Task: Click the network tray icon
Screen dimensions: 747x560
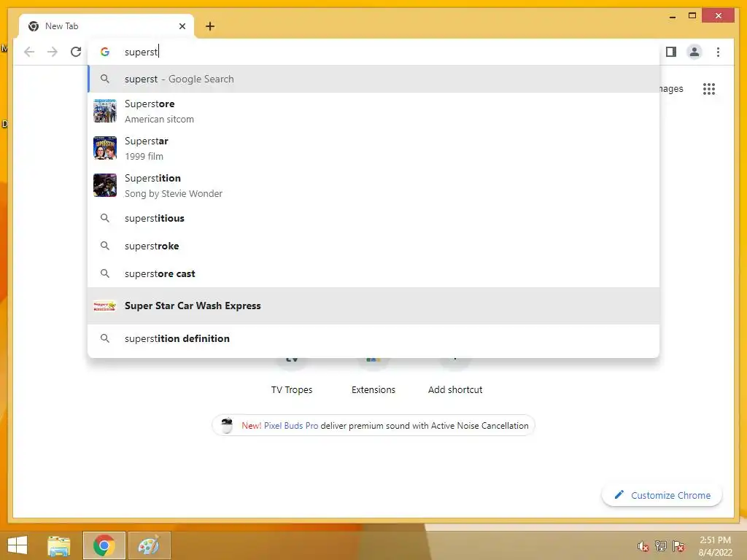Action: (661, 546)
